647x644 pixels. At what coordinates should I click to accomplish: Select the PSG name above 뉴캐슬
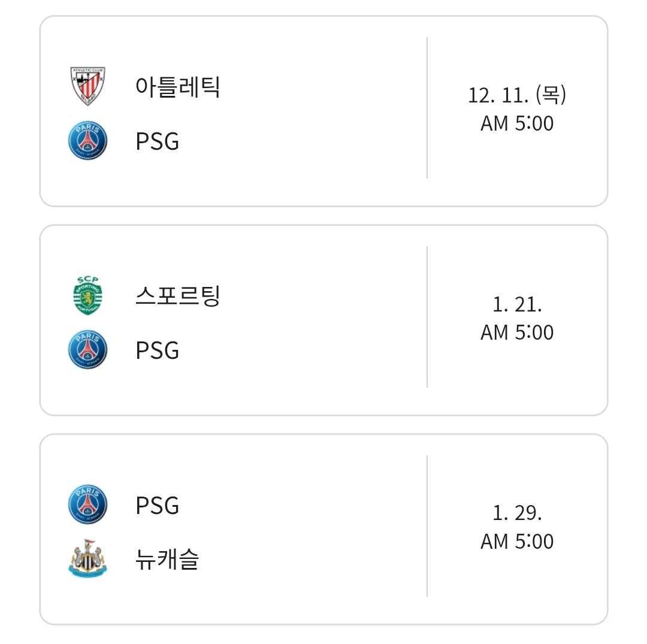(158, 505)
